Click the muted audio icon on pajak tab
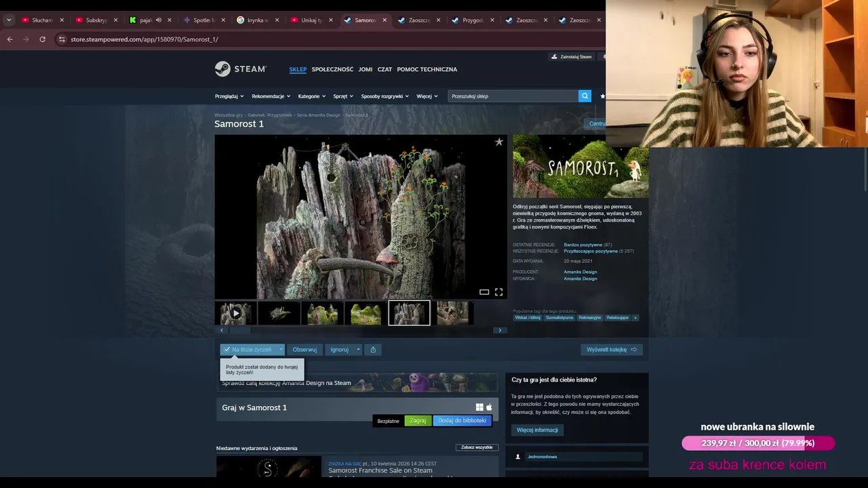Image resolution: width=868 pixels, height=488 pixels. click(x=159, y=20)
